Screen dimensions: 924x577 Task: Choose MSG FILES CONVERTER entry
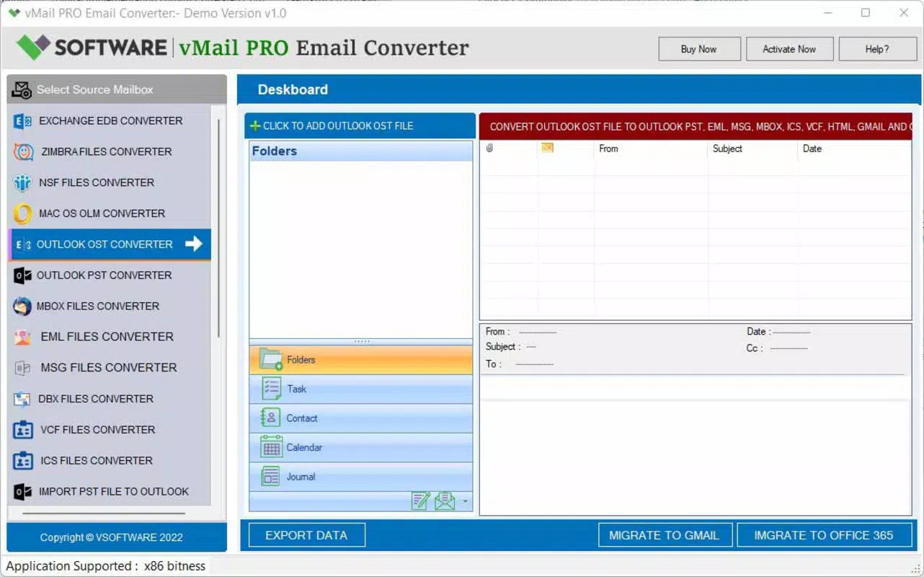tap(110, 368)
